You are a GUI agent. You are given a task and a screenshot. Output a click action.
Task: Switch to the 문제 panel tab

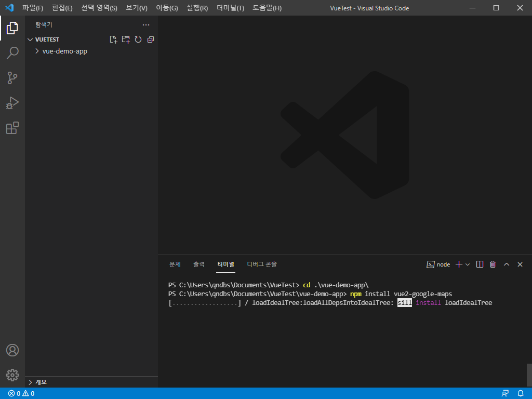point(175,264)
